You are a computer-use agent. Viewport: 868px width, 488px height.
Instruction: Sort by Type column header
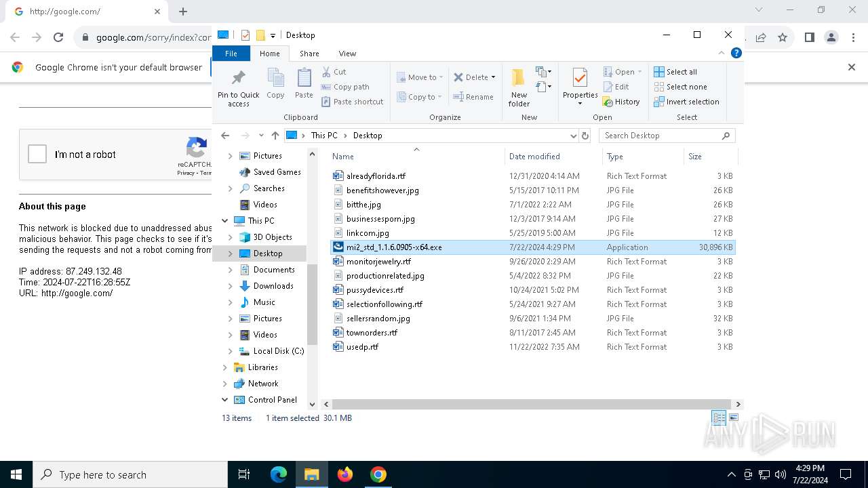(643, 157)
